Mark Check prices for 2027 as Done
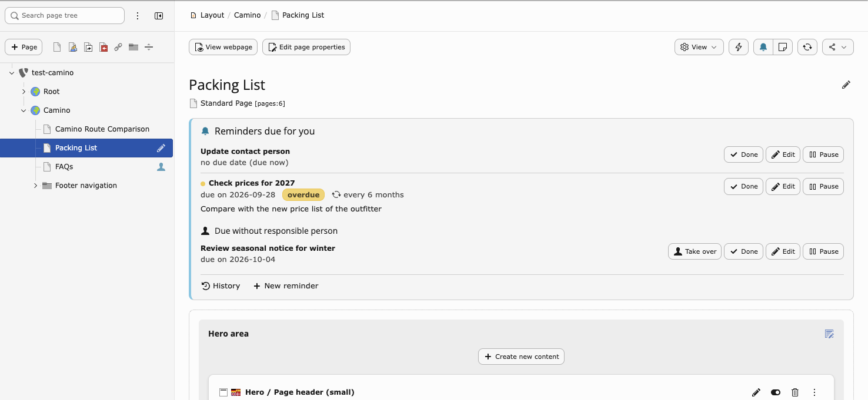 (743, 186)
